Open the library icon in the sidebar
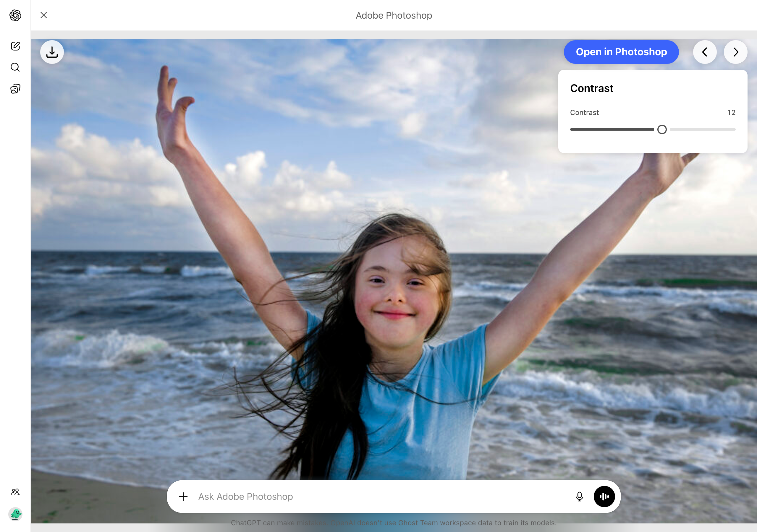The image size is (757, 532). [15, 88]
